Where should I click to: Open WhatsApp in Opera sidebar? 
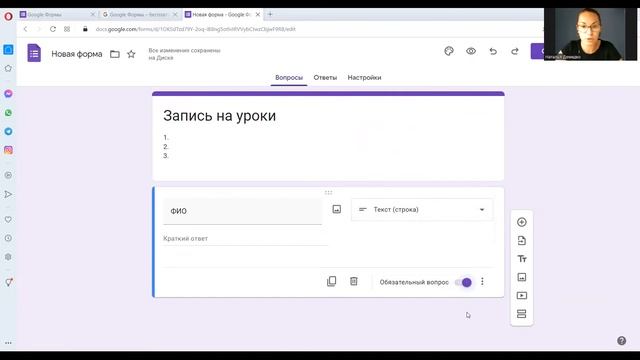click(8, 113)
